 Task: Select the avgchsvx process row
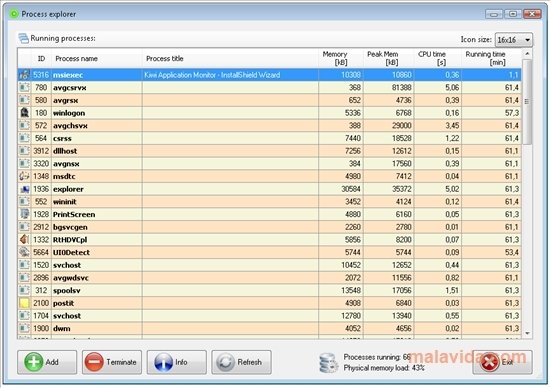pos(269,125)
